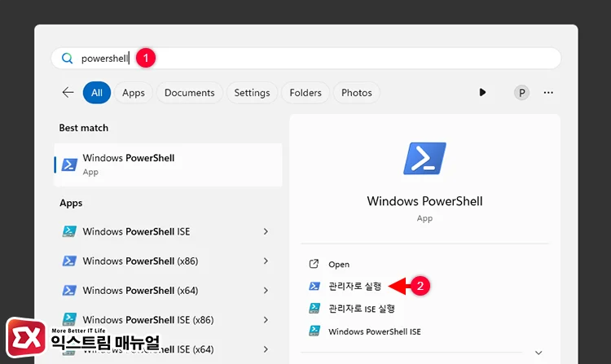This screenshot has height=364, width=611.
Task: Click the back arrow beside All filter
Action: point(68,93)
